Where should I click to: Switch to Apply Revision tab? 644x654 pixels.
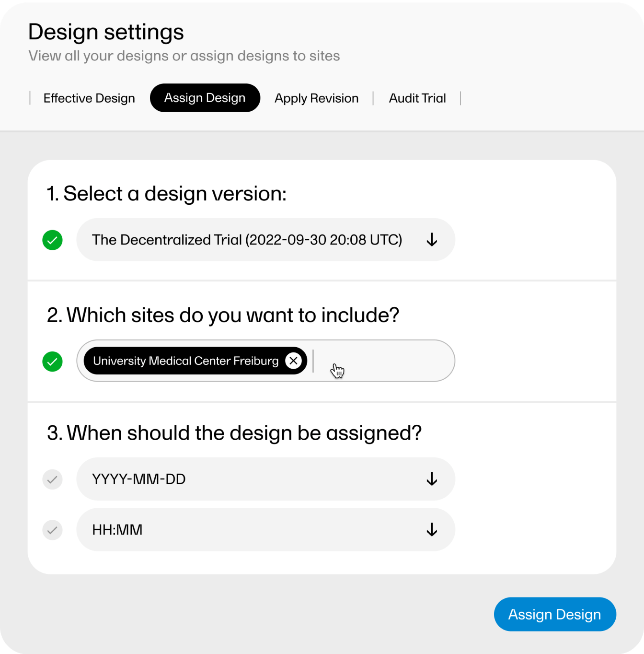(x=316, y=98)
